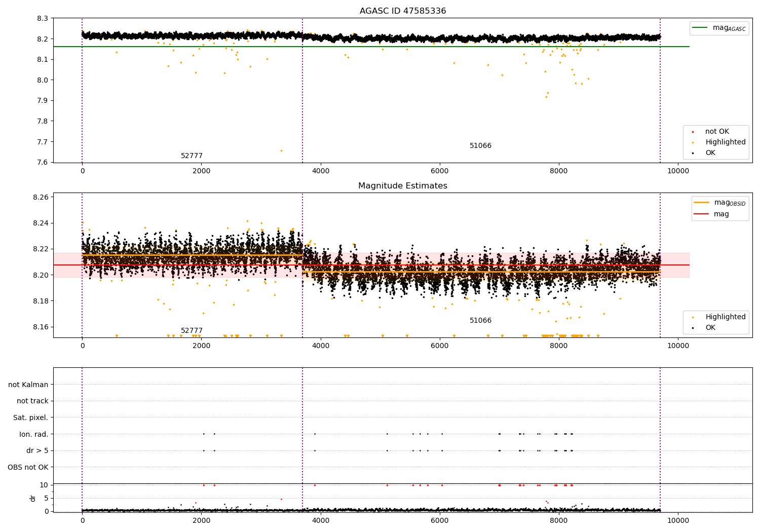
Task: Select 'not OK' legend entry in top plot
Action: tap(717, 132)
